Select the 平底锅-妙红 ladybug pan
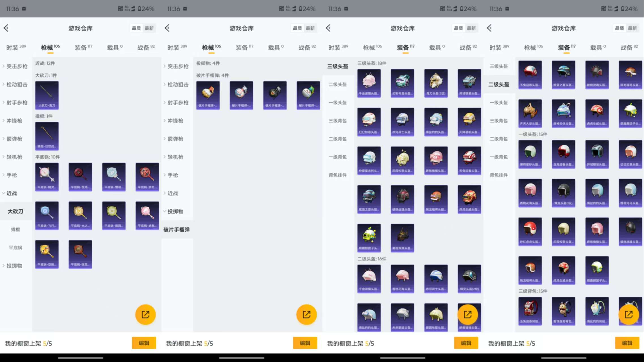The height and width of the screenshot is (362, 644). tap(147, 177)
